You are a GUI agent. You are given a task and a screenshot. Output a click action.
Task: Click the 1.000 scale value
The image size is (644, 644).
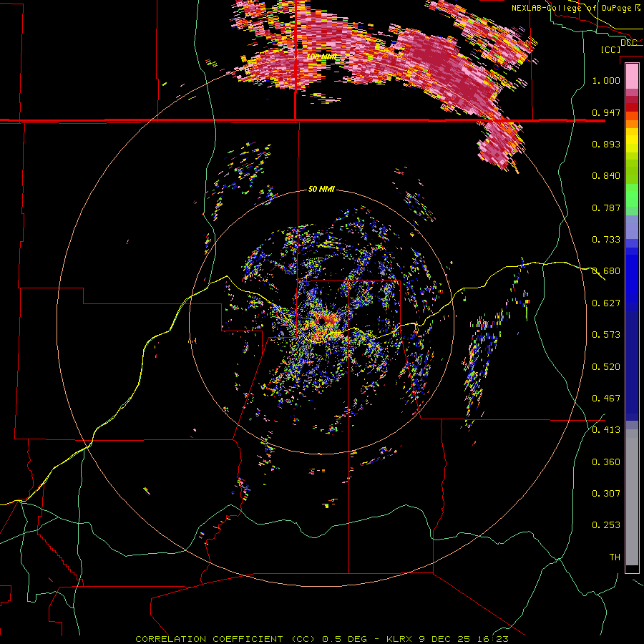click(606, 80)
